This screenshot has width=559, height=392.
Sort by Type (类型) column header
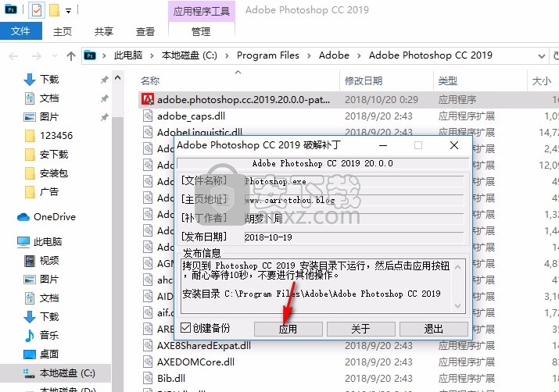[448, 81]
